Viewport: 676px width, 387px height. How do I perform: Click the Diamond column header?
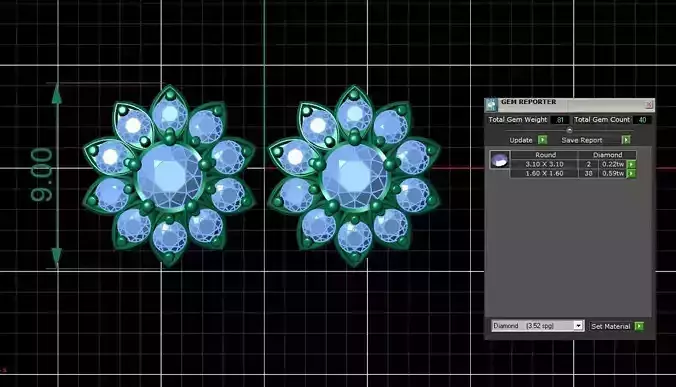tap(607, 155)
